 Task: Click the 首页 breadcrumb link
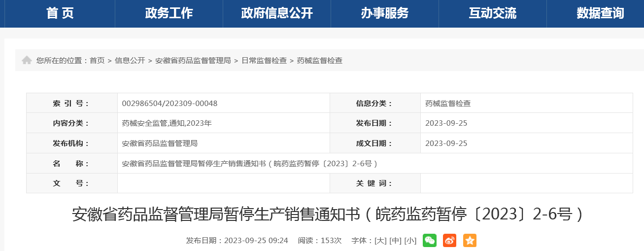click(x=97, y=61)
